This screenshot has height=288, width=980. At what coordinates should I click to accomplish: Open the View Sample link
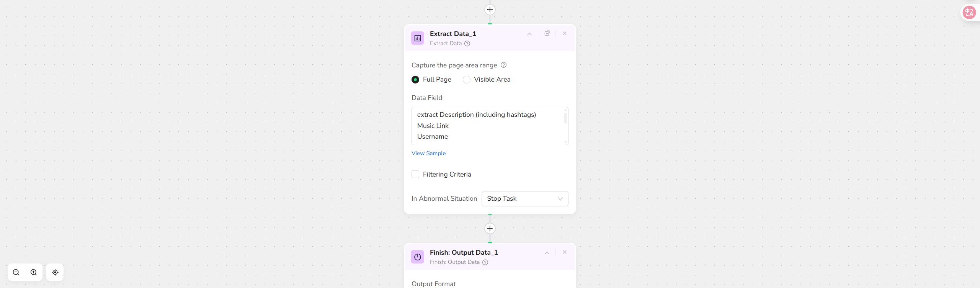coord(428,153)
